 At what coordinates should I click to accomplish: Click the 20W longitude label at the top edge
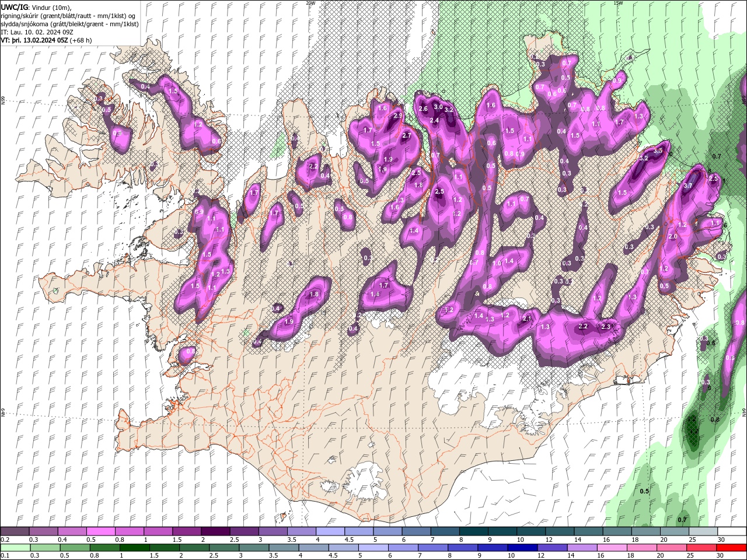(310, 3)
